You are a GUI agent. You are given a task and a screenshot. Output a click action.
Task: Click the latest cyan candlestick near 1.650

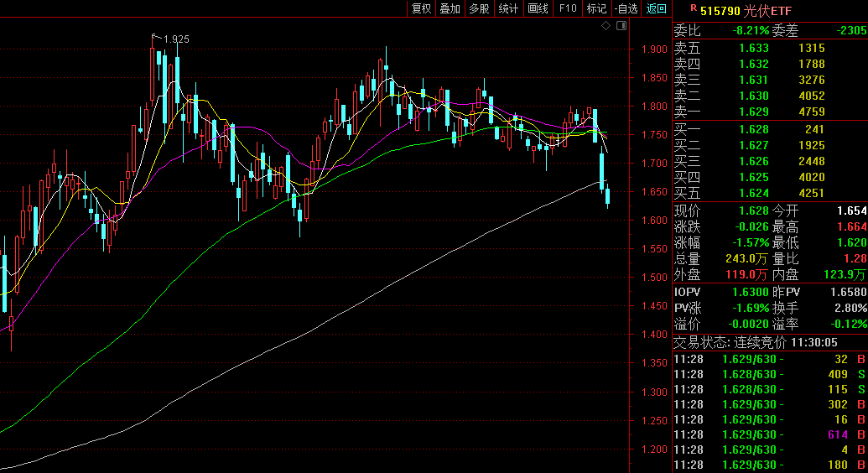point(608,196)
